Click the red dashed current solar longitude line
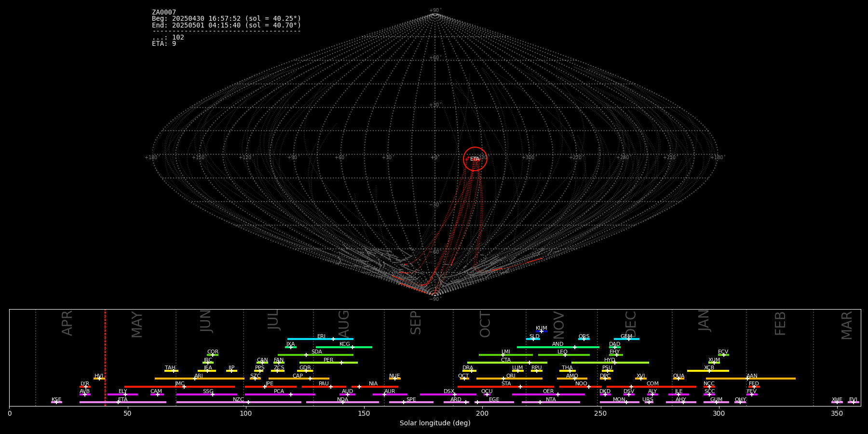 coord(105,357)
